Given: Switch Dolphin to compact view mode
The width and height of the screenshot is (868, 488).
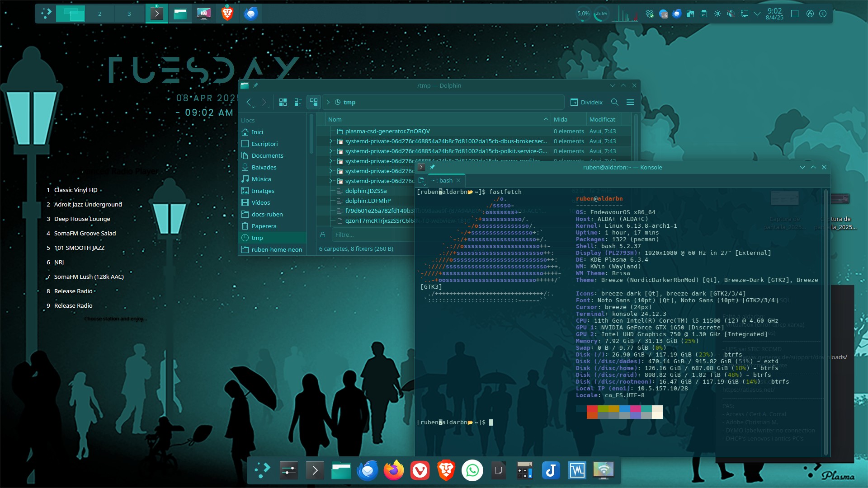Looking at the screenshot, I should click(298, 102).
